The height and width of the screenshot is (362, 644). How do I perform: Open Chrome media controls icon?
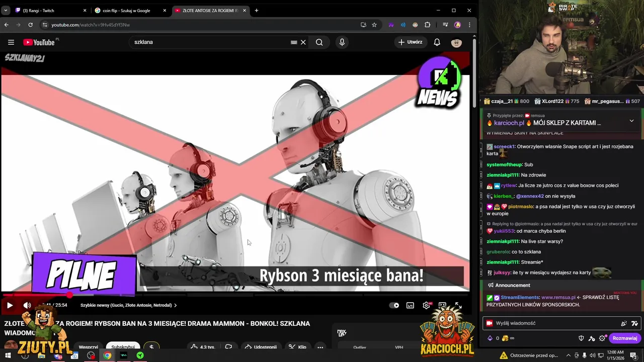pos(445,25)
